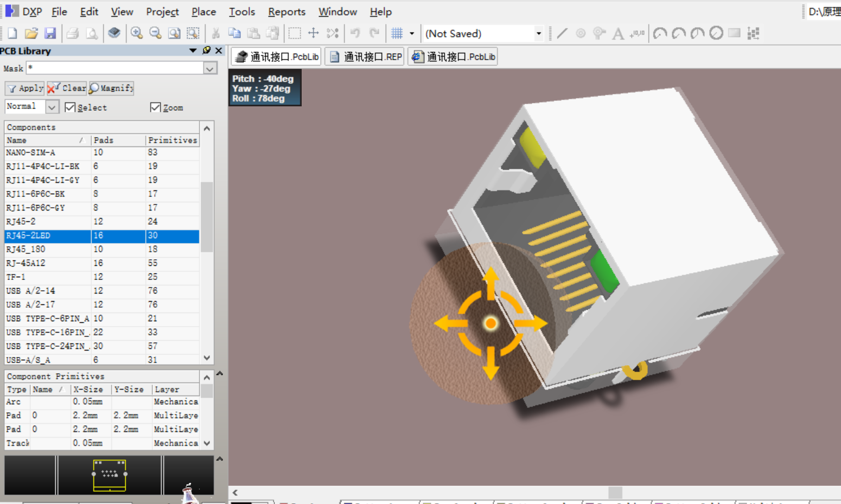Toggle the Select checkbox
This screenshot has height=504, width=841.
pos(70,107)
